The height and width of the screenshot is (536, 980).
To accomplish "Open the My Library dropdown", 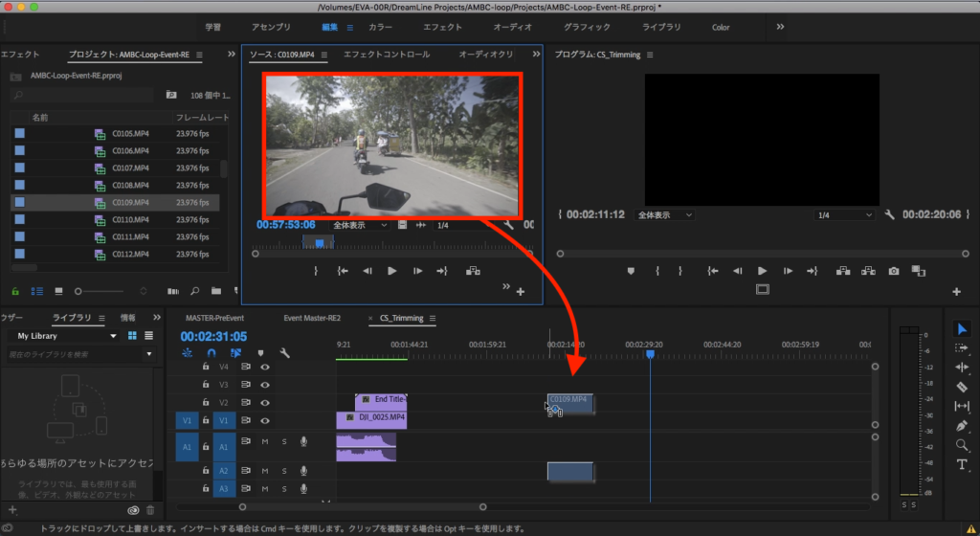I will tap(113, 336).
